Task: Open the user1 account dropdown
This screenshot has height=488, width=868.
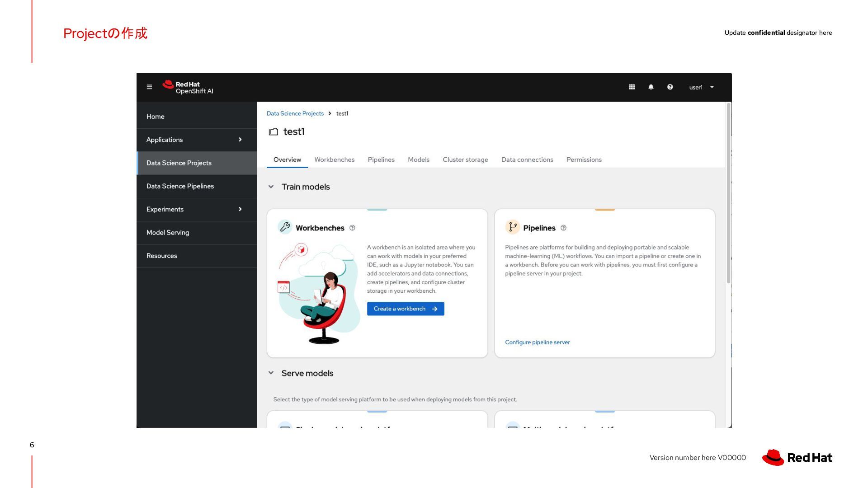Action: coord(701,87)
